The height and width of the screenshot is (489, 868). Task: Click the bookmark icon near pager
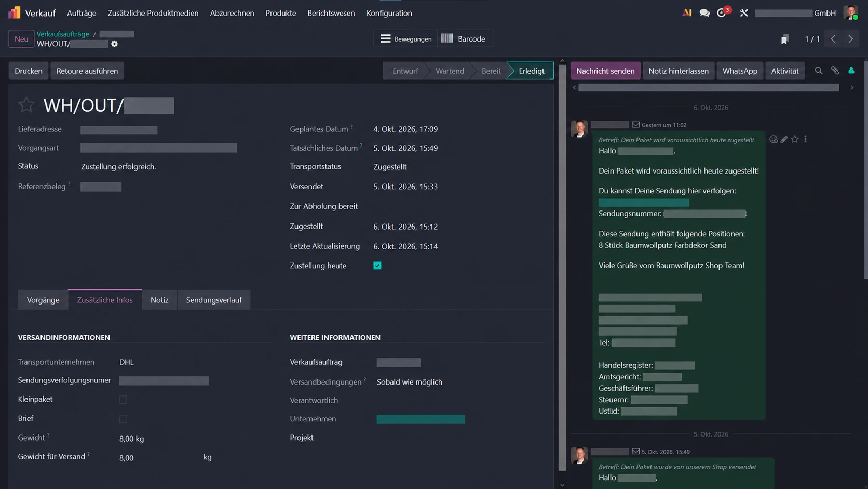pyautogui.click(x=784, y=39)
